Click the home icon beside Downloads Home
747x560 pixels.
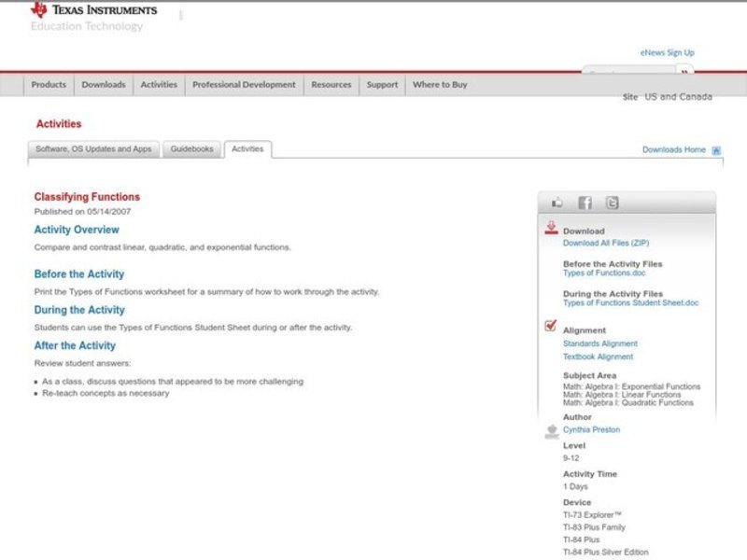point(716,150)
